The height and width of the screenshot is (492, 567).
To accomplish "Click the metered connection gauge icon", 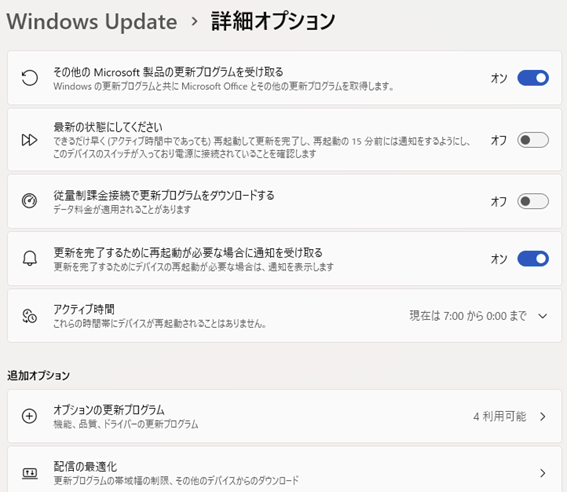I will tap(29, 201).
